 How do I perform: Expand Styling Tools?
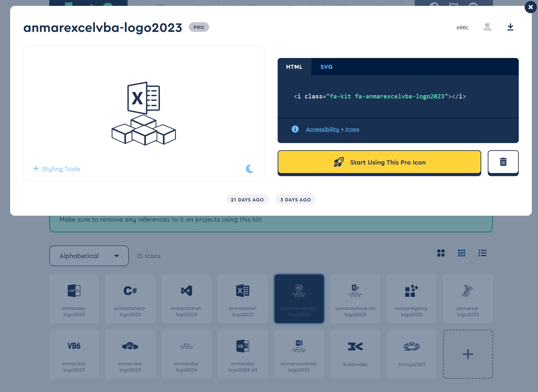(57, 169)
